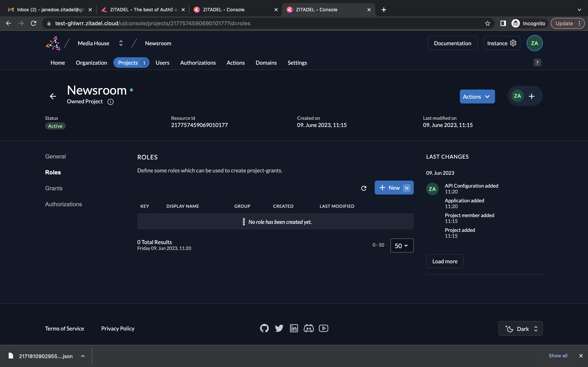This screenshot has height=367, width=588.
Task: Open the YouTube footer icon
Action: coord(323,328)
